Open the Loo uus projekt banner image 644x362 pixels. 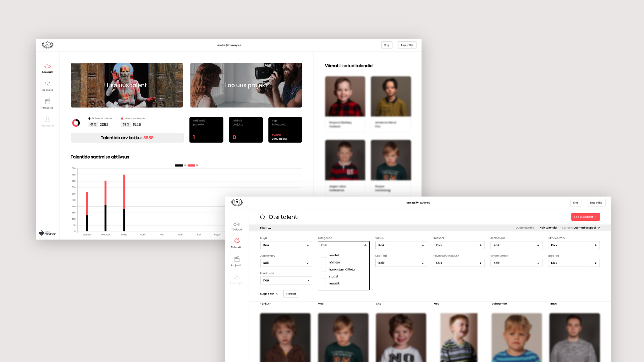pyautogui.click(x=246, y=85)
